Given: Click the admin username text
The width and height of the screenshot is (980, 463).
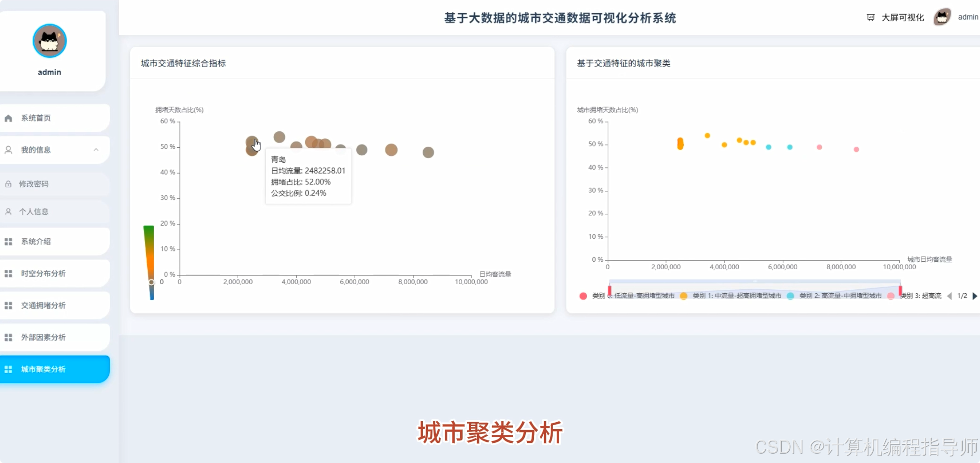Looking at the screenshot, I should point(968,17).
